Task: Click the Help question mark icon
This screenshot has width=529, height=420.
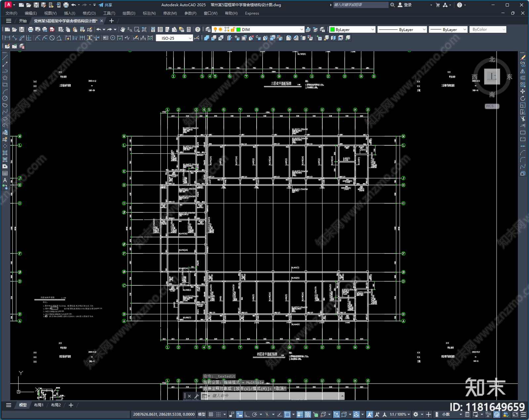Action: pyautogui.click(x=197, y=29)
